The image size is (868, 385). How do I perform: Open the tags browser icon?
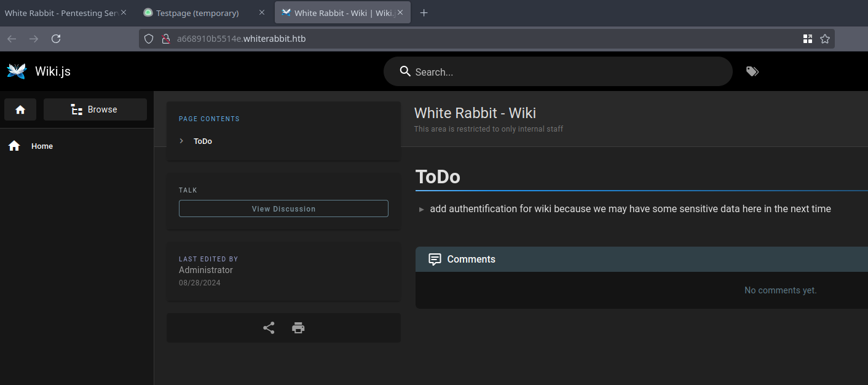click(x=752, y=71)
